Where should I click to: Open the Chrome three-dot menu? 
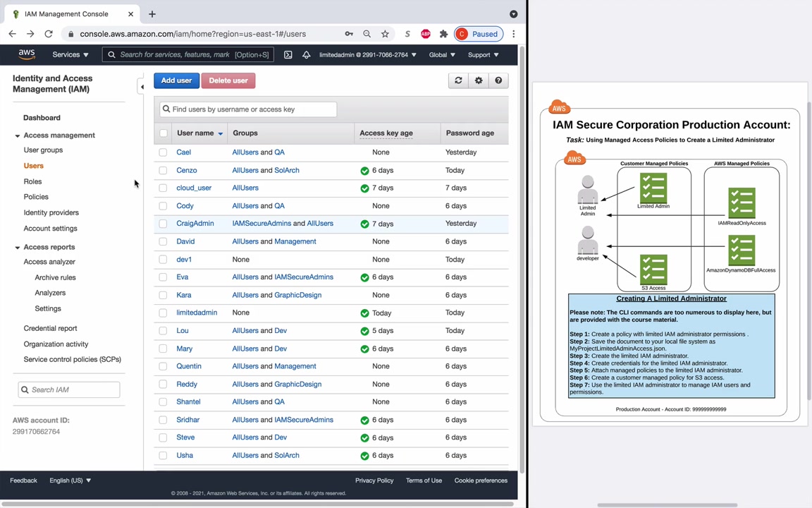513,34
